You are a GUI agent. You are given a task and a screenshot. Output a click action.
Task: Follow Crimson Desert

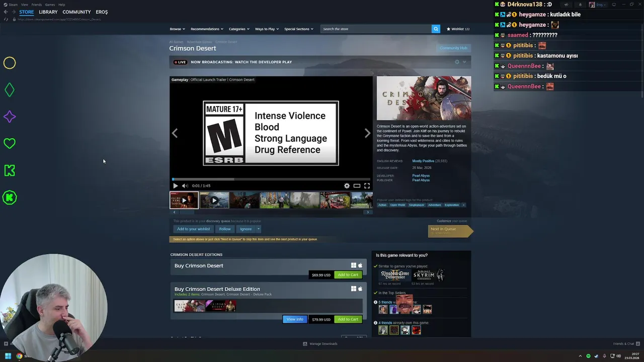[x=225, y=229]
